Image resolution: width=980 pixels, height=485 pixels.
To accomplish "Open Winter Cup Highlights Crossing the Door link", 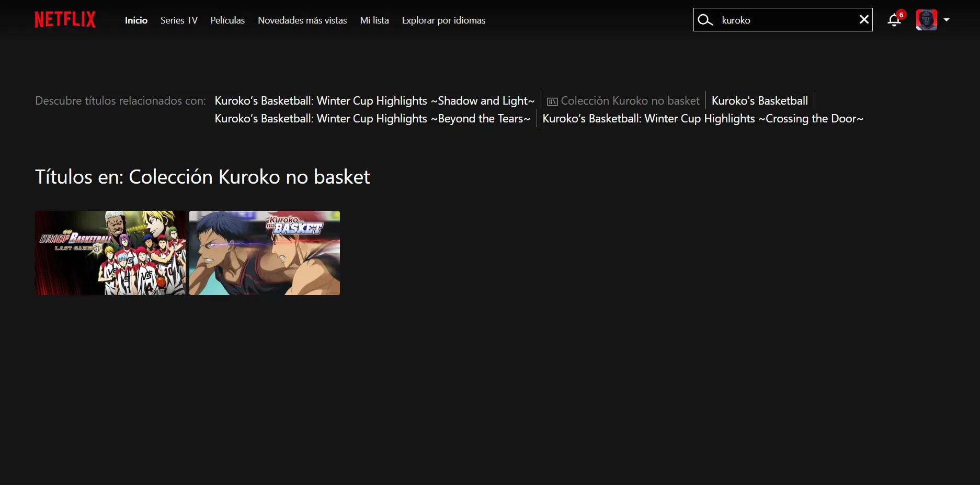I will (703, 118).
